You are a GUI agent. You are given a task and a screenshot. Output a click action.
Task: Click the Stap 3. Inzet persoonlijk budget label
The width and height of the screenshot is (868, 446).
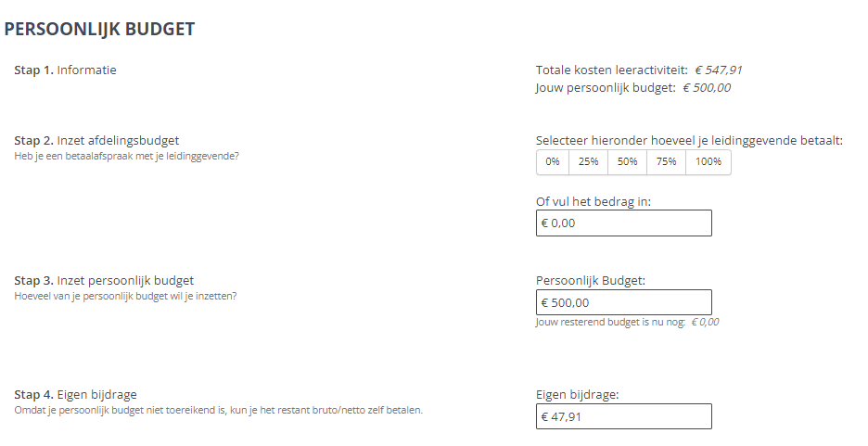[x=104, y=280]
